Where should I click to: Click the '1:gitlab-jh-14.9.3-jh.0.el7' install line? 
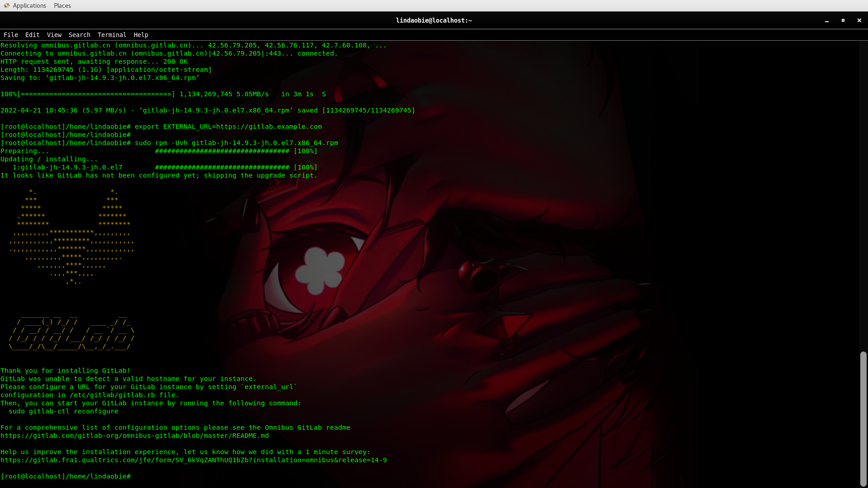point(165,167)
